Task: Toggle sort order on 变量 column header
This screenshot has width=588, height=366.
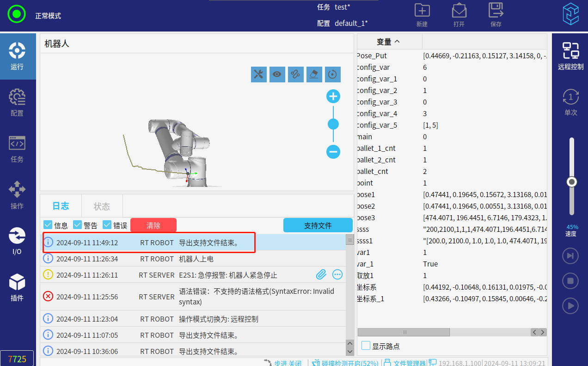Action: click(389, 42)
